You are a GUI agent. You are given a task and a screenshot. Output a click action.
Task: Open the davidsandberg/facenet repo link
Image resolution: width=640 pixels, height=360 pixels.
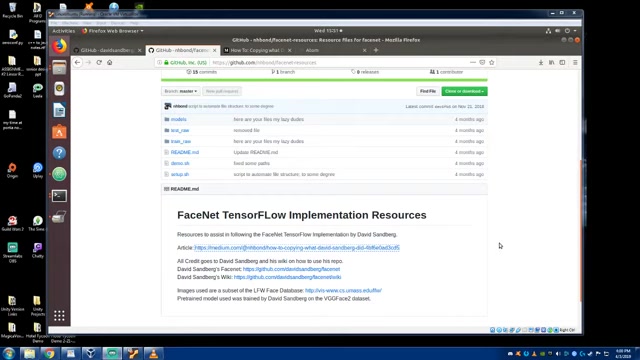point(291,269)
